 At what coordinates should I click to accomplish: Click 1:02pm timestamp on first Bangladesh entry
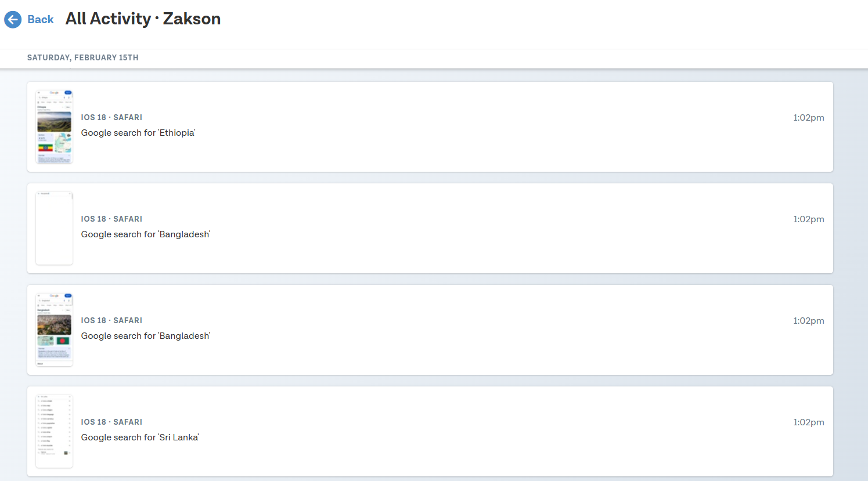(x=809, y=219)
